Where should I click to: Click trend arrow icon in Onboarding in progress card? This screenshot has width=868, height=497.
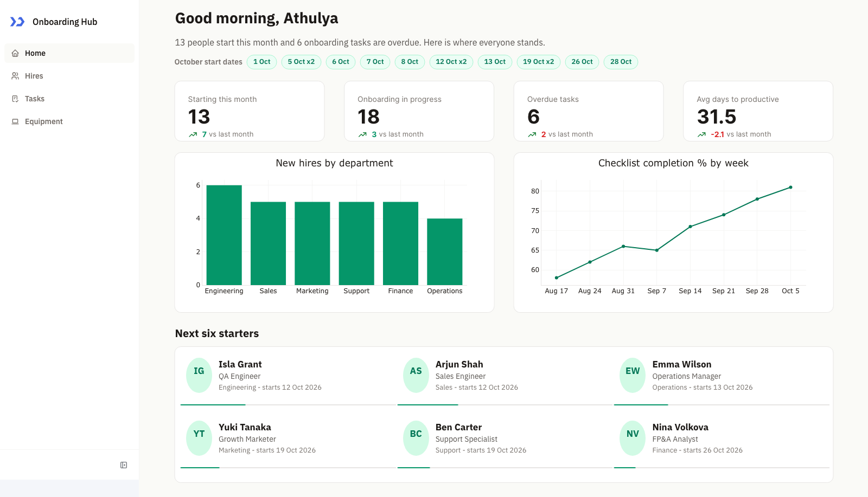362,134
